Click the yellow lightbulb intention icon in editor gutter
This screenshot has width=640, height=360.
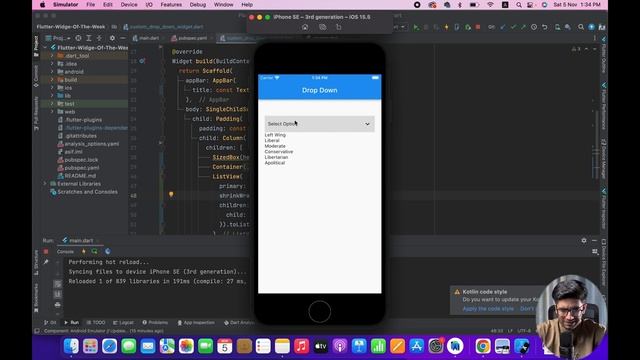point(171,195)
